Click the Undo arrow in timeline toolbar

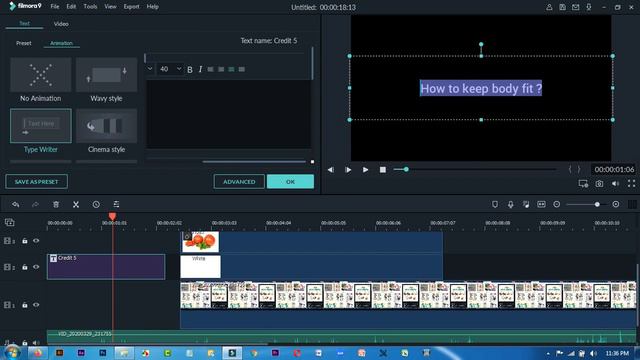click(16, 204)
